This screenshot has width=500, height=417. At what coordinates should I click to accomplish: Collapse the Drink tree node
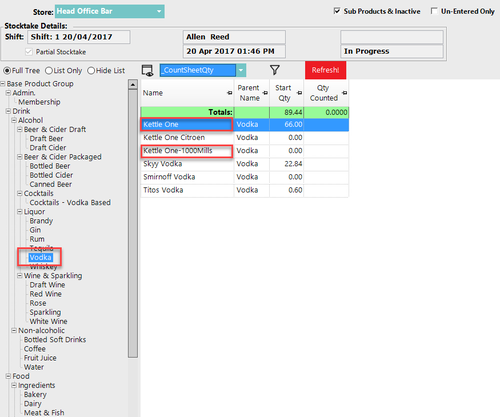pyautogui.click(x=8, y=111)
